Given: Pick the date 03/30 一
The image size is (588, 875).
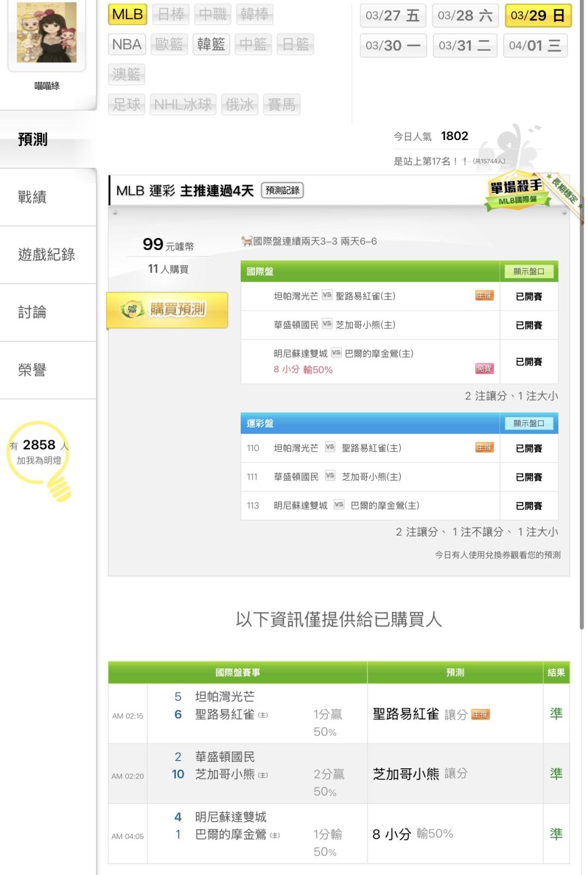Looking at the screenshot, I should click(393, 45).
